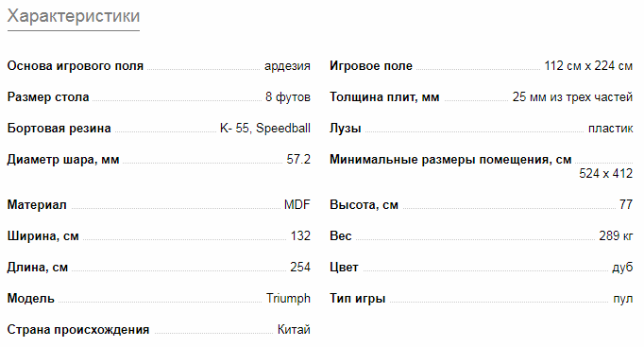Select the Лузы label

click(346, 129)
